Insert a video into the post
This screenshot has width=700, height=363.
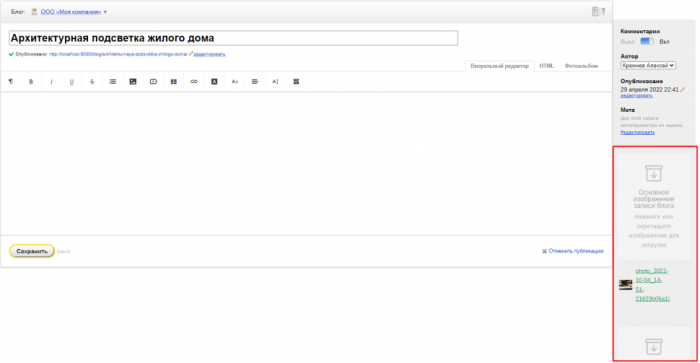coord(153,82)
